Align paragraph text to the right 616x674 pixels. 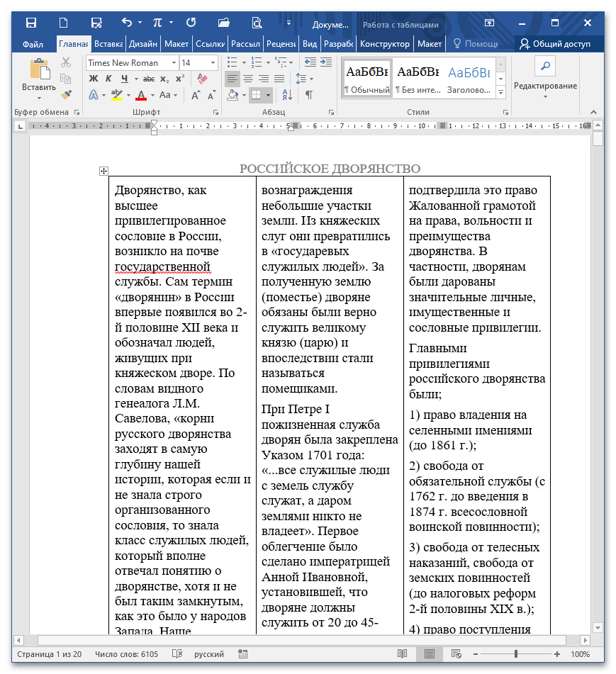tap(264, 79)
